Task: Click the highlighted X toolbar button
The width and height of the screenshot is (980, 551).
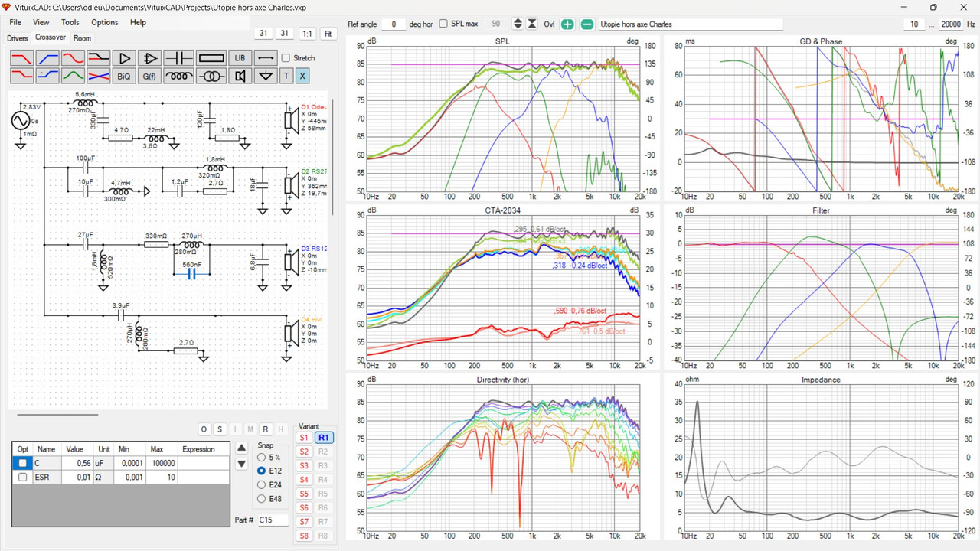Action: click(x=302, y=76)
